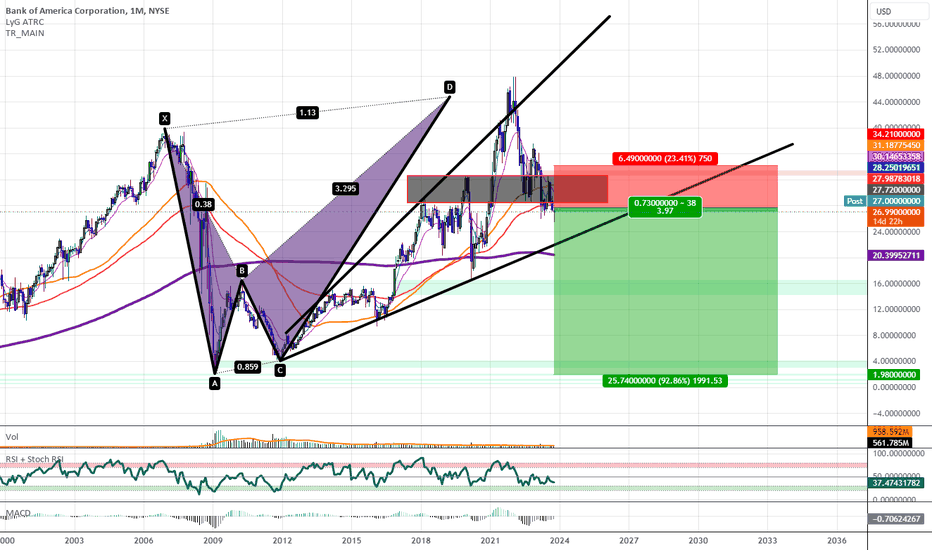Click the 3.295 ratio label
932x550 pixels.
click(345, 188)
